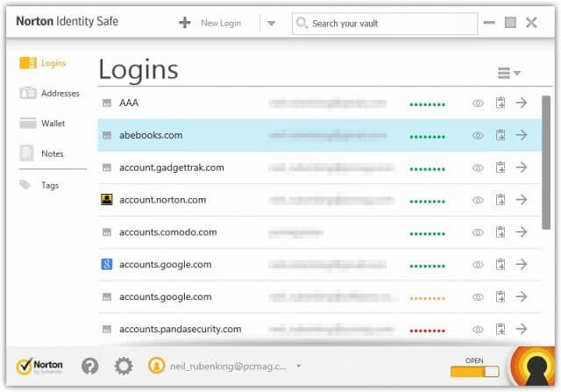Screen dimensions: 561x392
Task: Select the abebooks.com login entry
Action: point(319,135)
